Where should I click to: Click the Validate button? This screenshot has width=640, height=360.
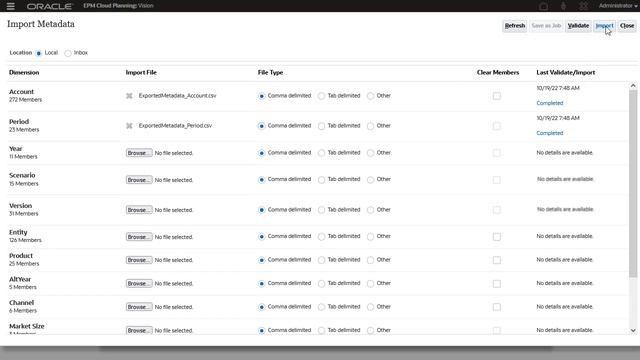coord(578,26)
